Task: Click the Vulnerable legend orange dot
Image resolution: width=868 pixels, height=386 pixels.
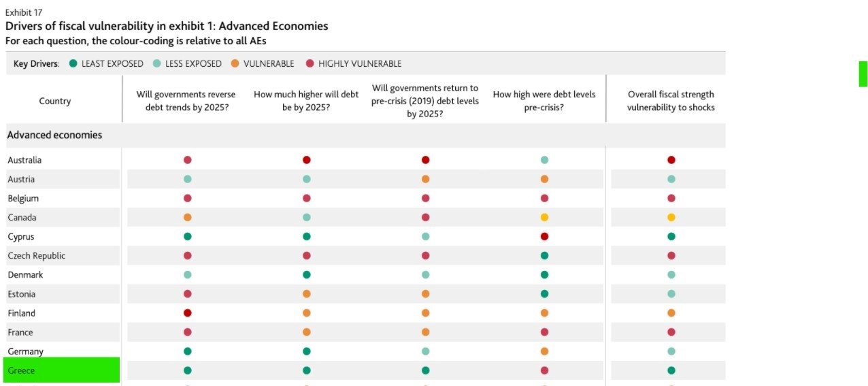Action: [235, 64]
